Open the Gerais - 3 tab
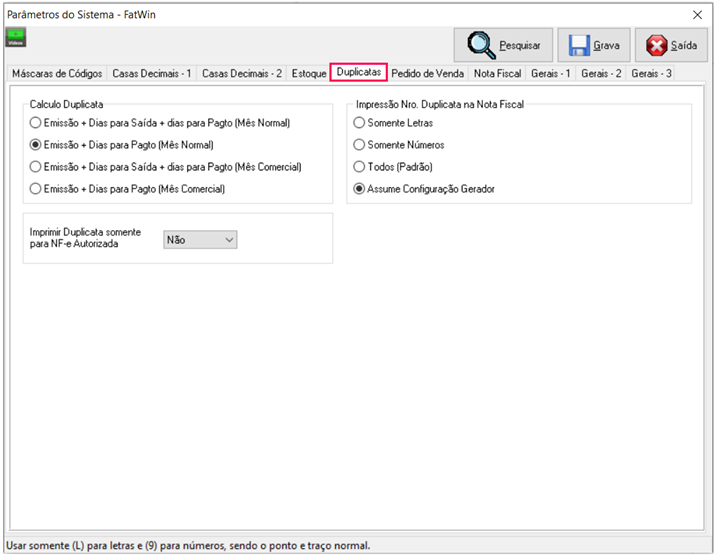 click(x=652, y=74)
